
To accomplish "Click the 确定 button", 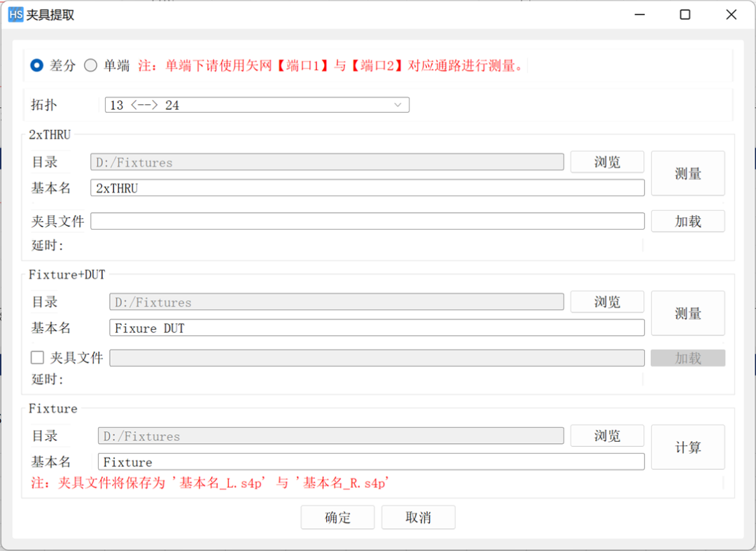I will click(x=338, y=517).
